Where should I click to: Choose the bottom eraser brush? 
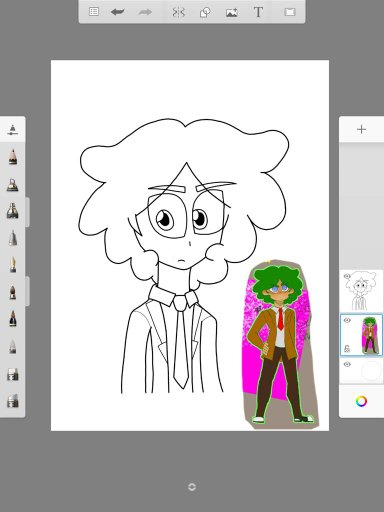13,401
